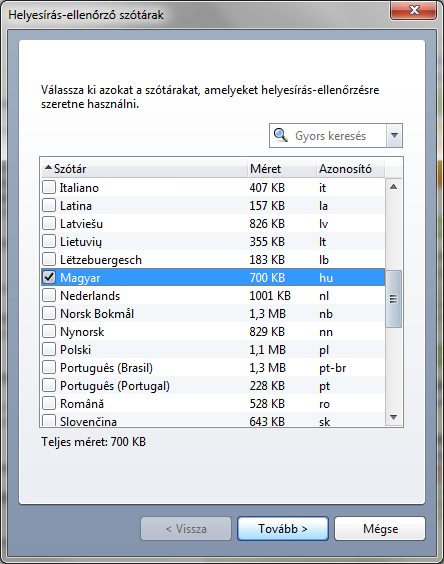Close the Helyesírás-ellenőrző szótárak dialog

pyautogui.click(x=414, y=10)
